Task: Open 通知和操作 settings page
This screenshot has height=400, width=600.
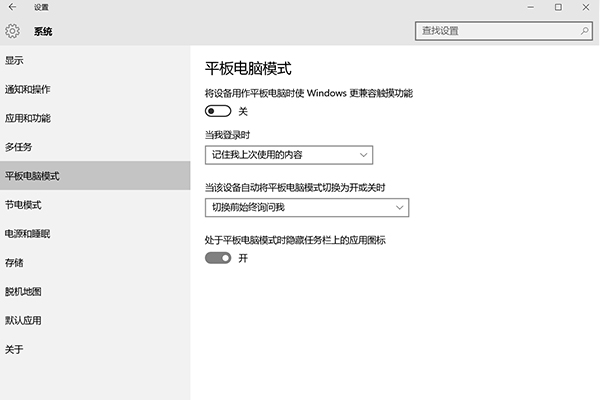Action: pos(95,89)
